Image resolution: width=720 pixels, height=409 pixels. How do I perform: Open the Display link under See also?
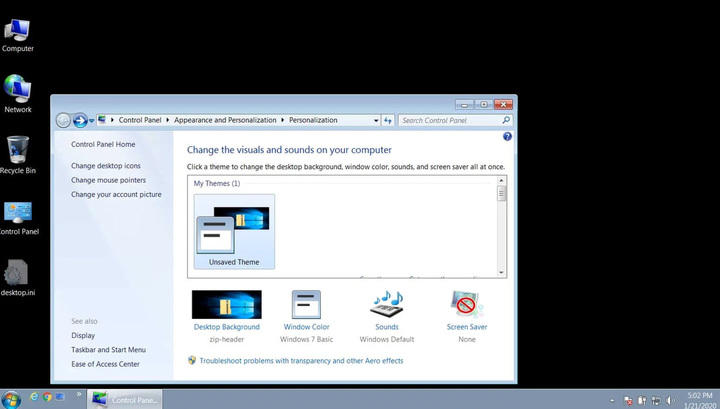[x=83, y=335]
